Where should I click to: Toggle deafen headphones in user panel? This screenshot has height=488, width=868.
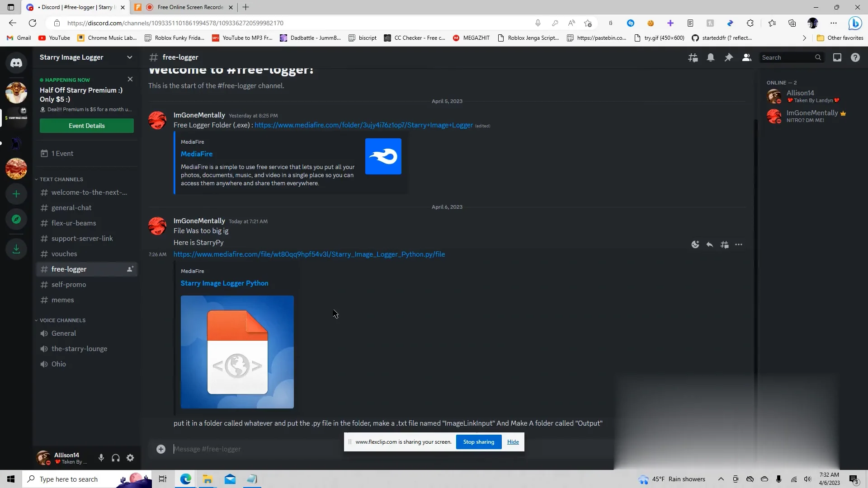116,458
